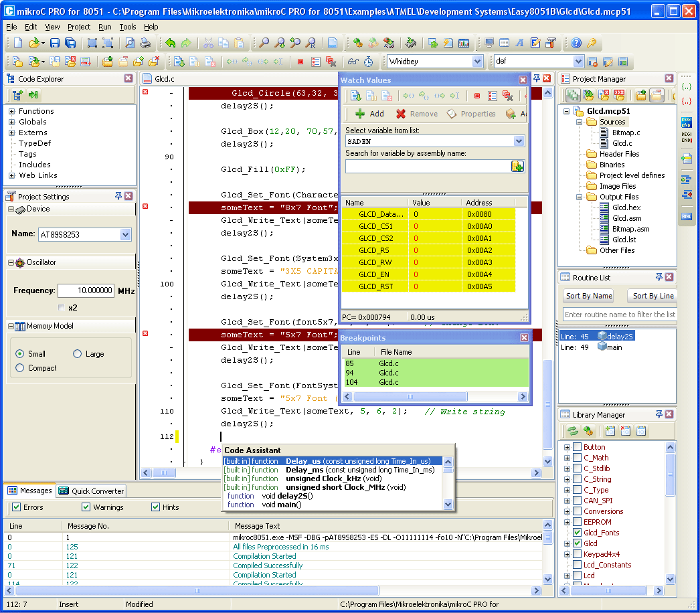Switch to the Quick Converter tab

(x=92, y=491)
